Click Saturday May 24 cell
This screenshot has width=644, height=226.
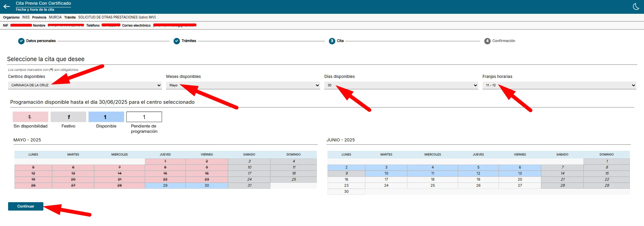(249, 180)
